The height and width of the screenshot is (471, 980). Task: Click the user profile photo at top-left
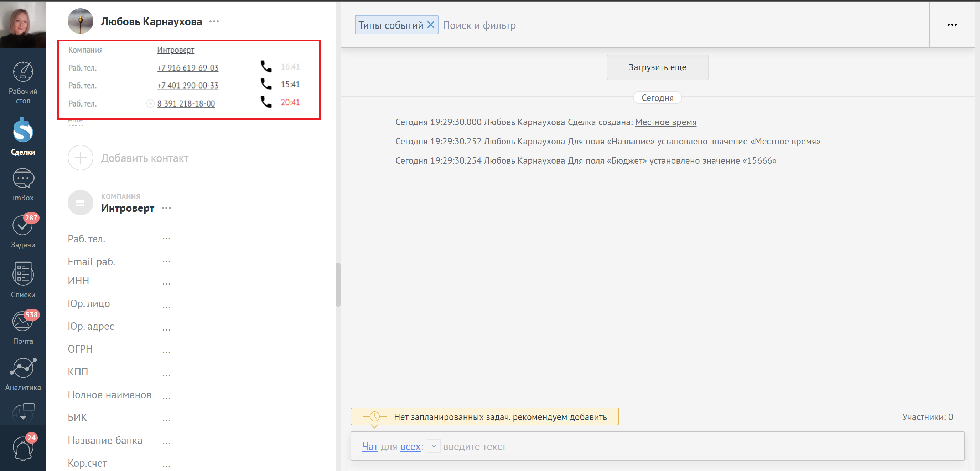[23, 24]
